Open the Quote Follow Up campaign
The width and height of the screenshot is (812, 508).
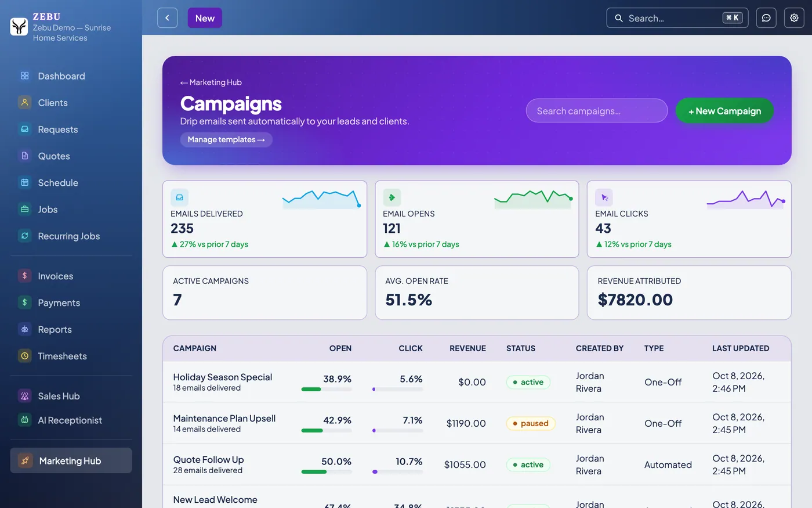tap(208, 459)
